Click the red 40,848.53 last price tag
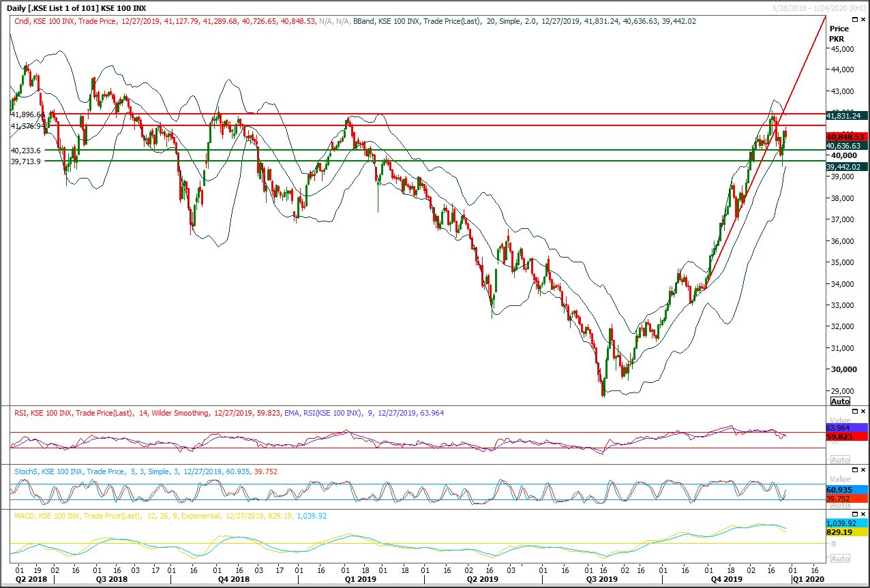This screenshot has height=588, width=870. pyautogui.click(x=846, y=137)
